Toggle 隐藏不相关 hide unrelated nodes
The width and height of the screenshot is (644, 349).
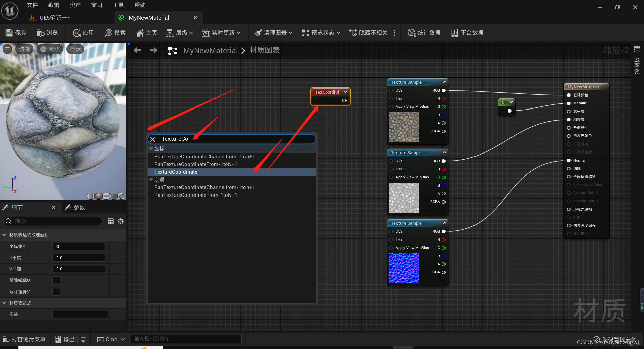369,33
